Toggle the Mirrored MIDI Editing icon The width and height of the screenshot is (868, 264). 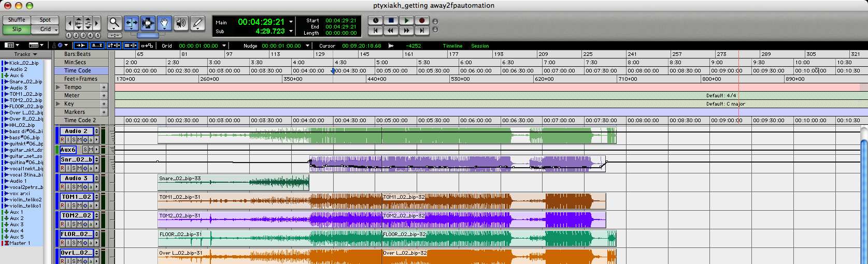[147, 46]
